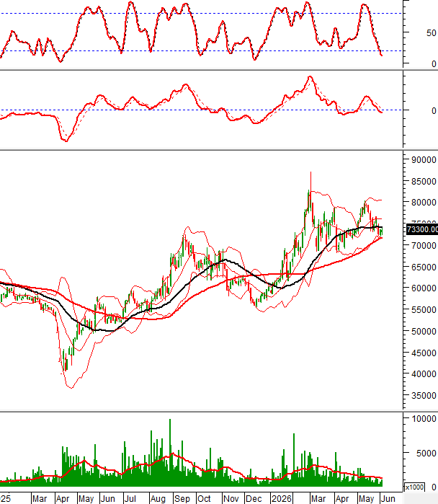Select the Apr 2025 month label

(x=63, y=498)
